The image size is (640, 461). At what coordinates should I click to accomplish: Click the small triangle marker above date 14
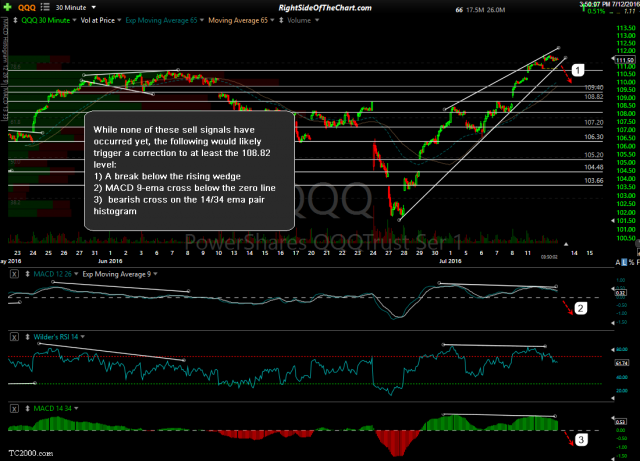point(566,244)
